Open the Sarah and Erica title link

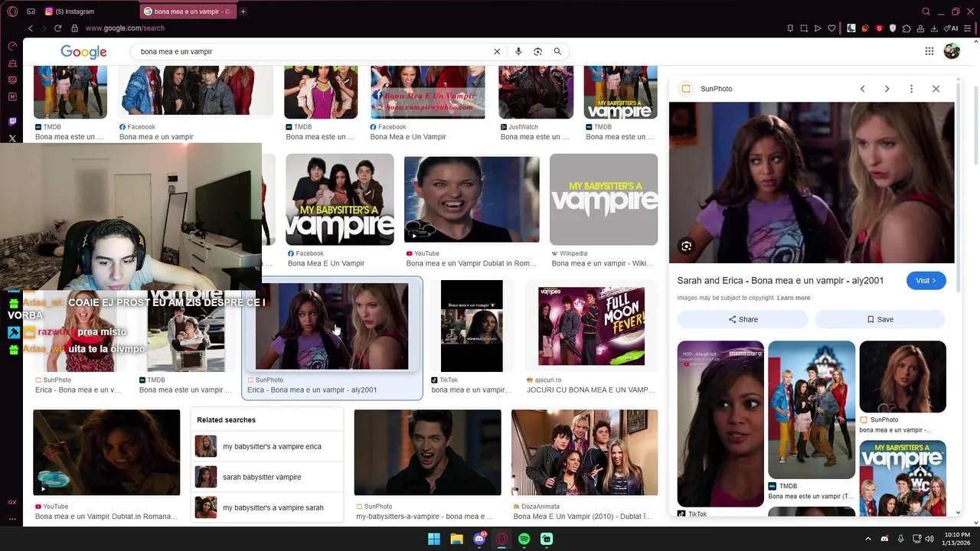780,281
